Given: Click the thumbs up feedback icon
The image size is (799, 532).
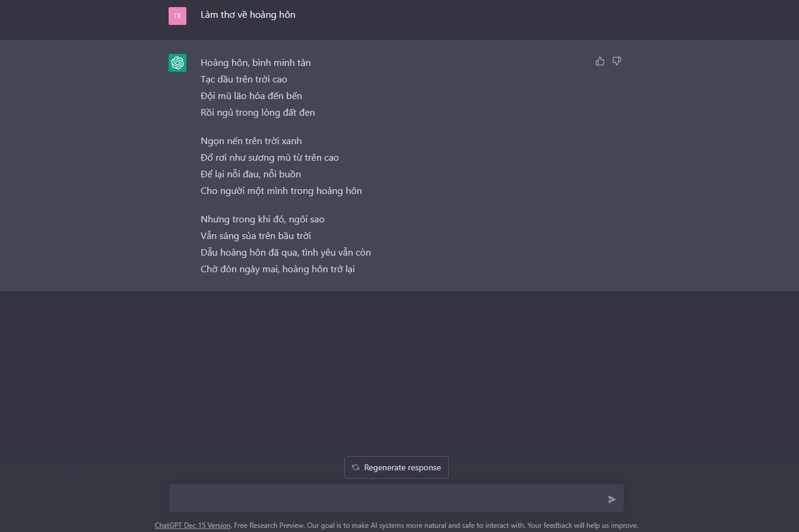Looking at the screenshot, I should (x=600, y=61).
